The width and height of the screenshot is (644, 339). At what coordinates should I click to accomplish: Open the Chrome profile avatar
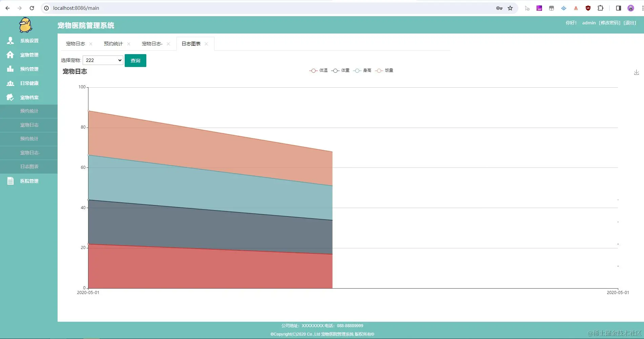630,8
